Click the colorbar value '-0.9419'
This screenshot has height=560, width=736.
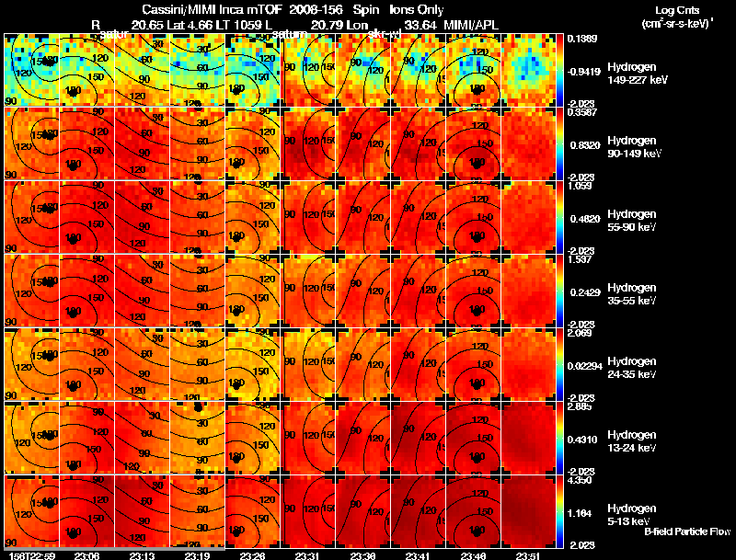(584, 72)
